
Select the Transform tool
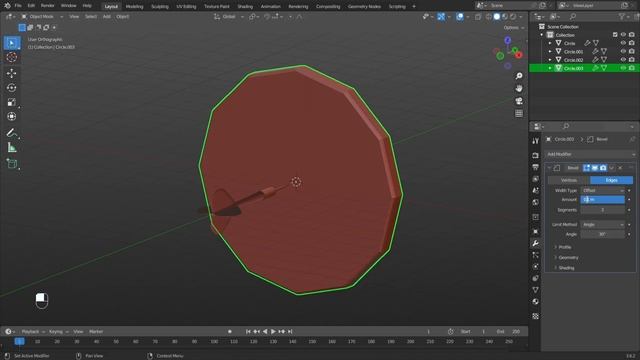click(x=12, y=116)
